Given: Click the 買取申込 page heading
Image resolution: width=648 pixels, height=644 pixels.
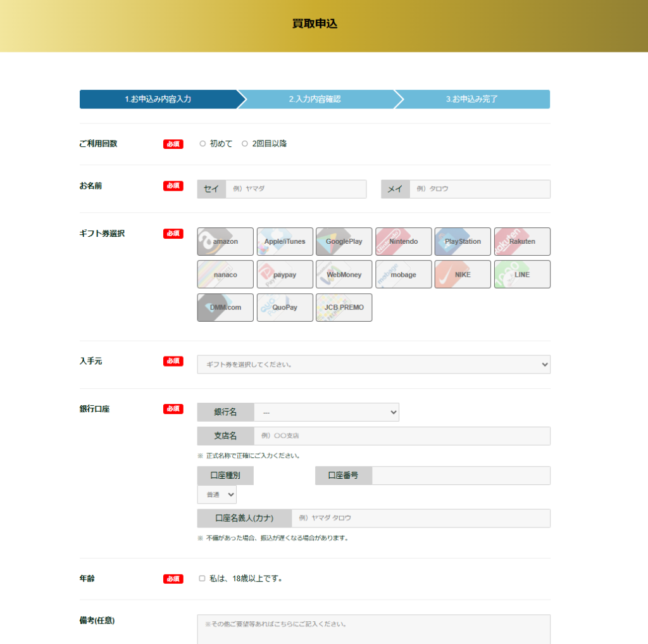Looking at the screenshot, I should coord(315,23).
